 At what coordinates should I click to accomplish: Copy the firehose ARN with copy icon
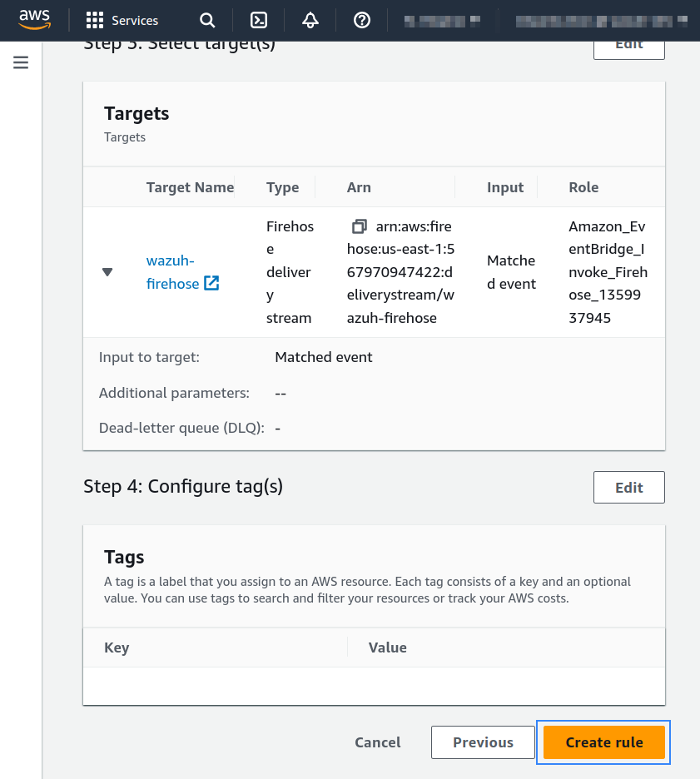(x=360, y=226)
